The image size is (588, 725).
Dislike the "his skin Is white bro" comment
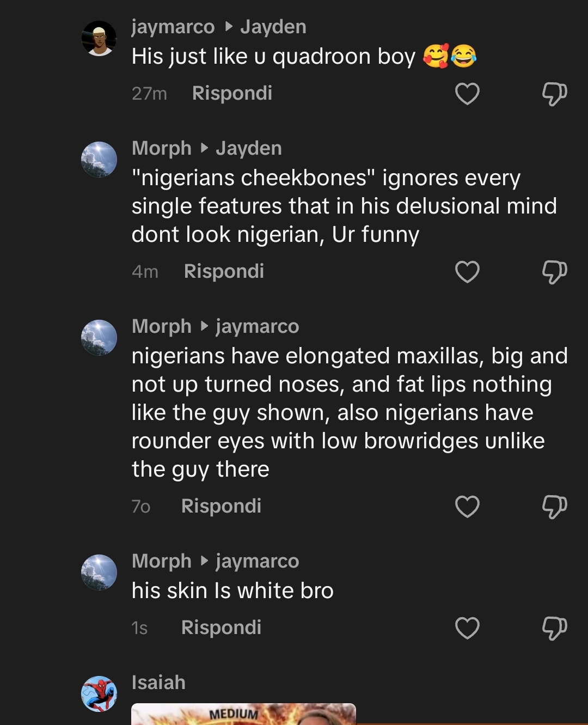(x=554, y=628)
